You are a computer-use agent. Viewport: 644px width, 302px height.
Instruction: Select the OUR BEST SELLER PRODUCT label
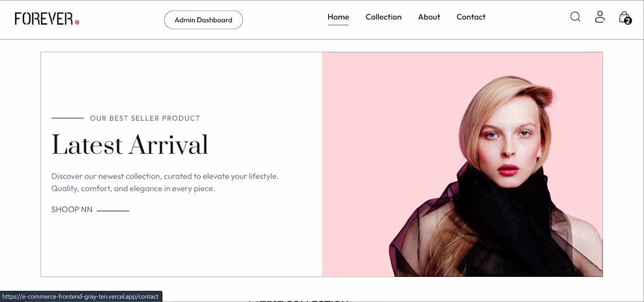[145, 118]
